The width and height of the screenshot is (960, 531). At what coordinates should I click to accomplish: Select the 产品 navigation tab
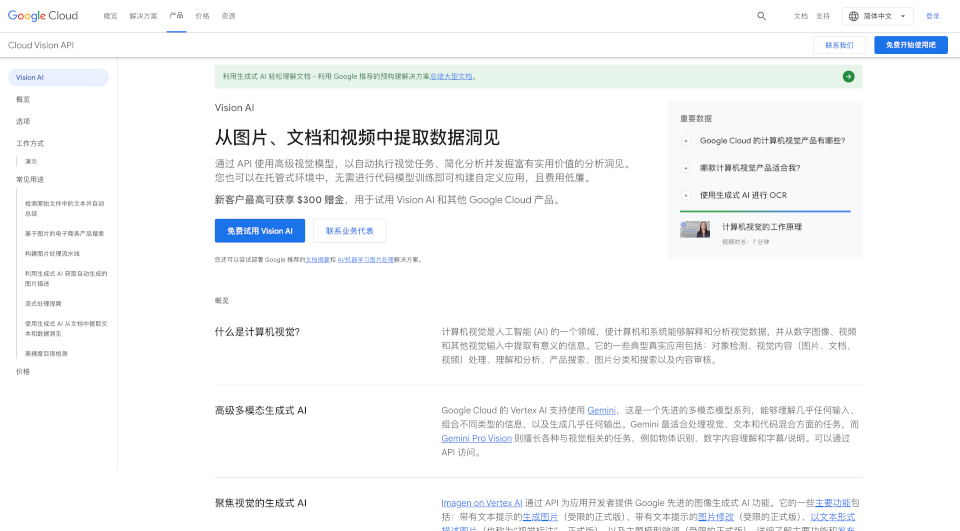176,16
